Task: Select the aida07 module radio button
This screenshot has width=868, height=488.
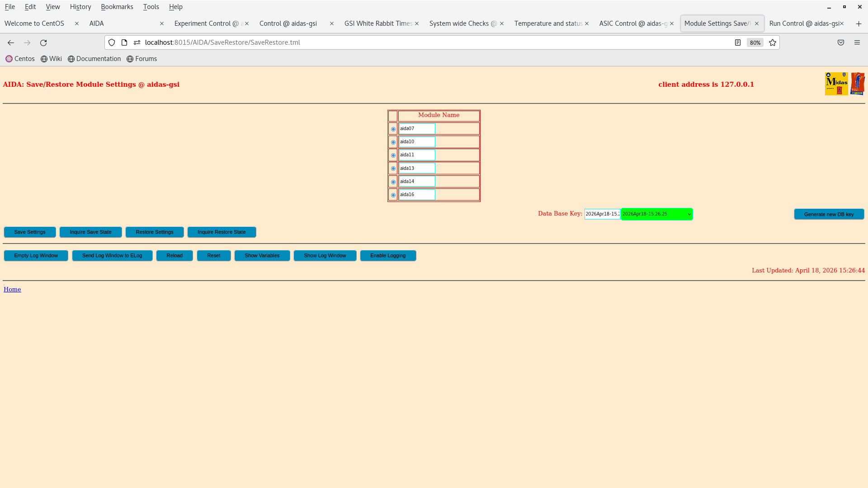Action: click(x=393, y=129)
